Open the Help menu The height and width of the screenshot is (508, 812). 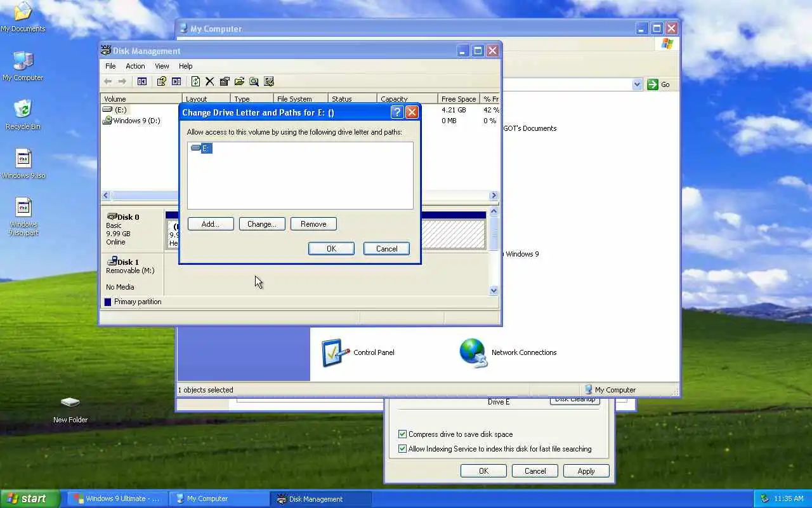tap(185, 66)
